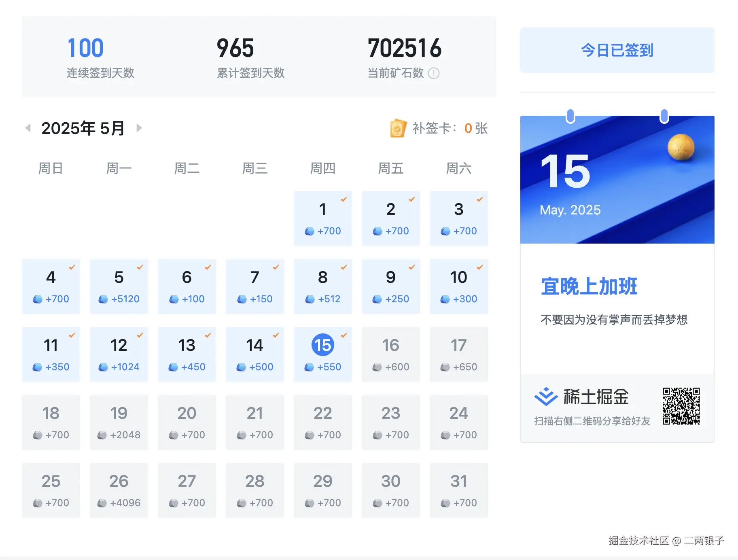Open the previous month with left arrow
Viewport: 738px width, 560px height.
tap(28, 127)
